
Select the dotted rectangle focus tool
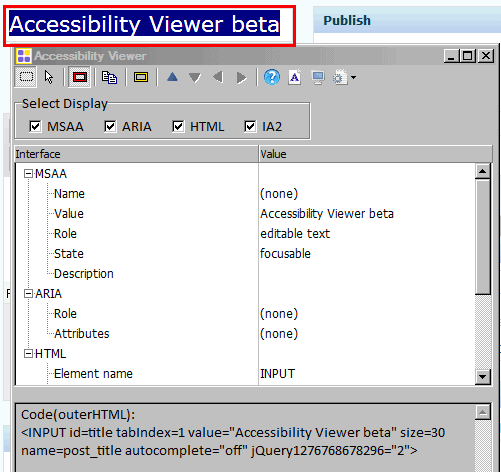26,77
